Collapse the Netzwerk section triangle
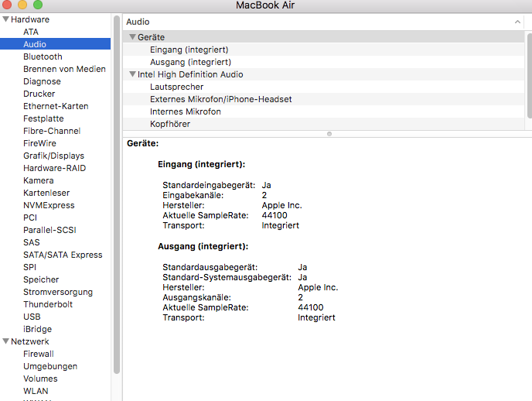Screen dimensions: 532x401 5,341
